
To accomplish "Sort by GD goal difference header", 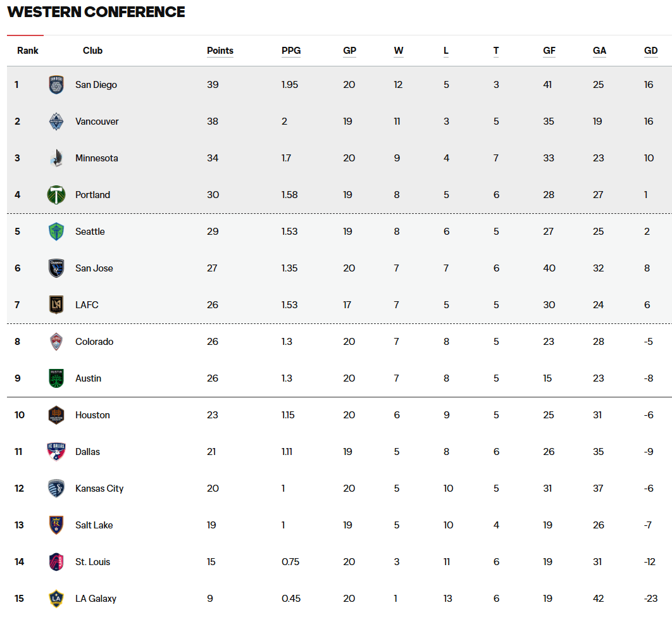I will coord(650,51).
